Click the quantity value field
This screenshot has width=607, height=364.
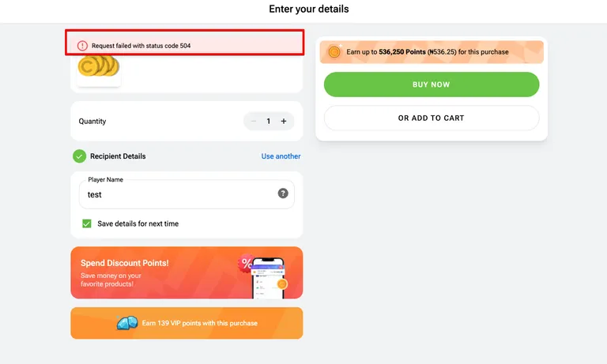coord(269,121)
